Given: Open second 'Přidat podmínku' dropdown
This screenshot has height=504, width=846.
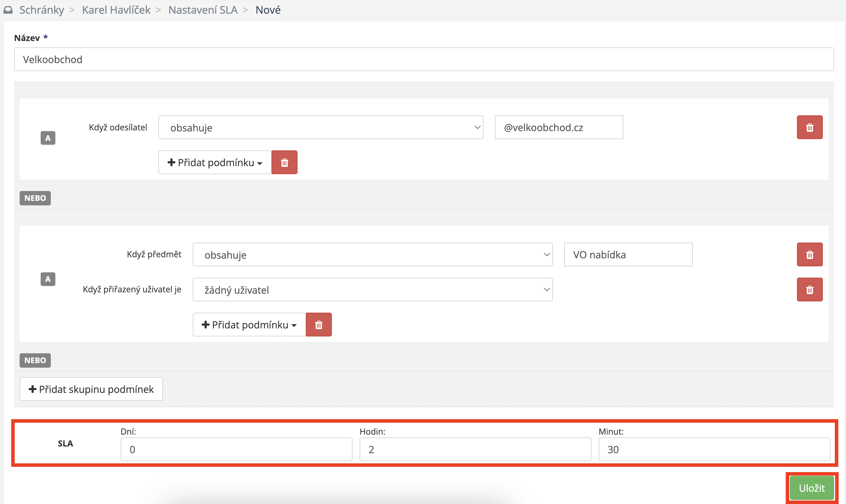Looking at the screenshot, I should [x=249, y=325].
